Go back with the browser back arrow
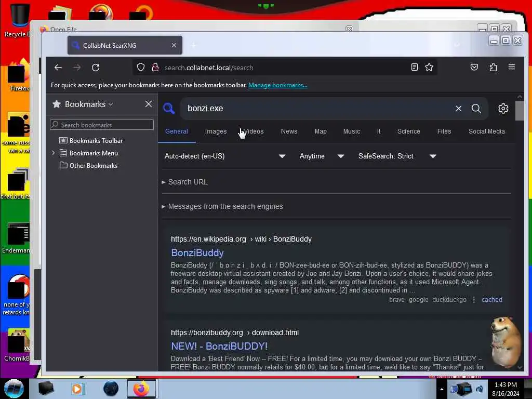This screenshot has width=532, height=399. [58, 68]
